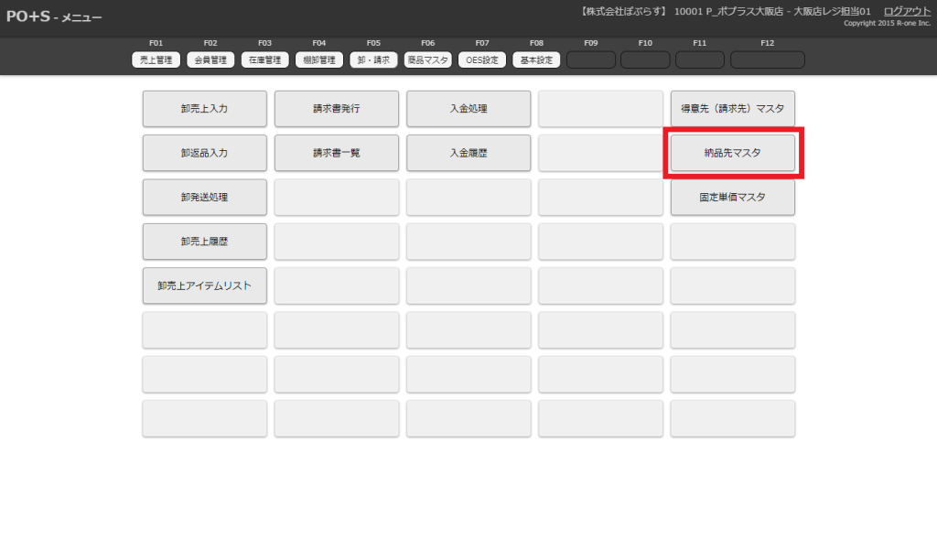
Task: Select the highlighted 納品先マスタ button
Action: [733, 153]
